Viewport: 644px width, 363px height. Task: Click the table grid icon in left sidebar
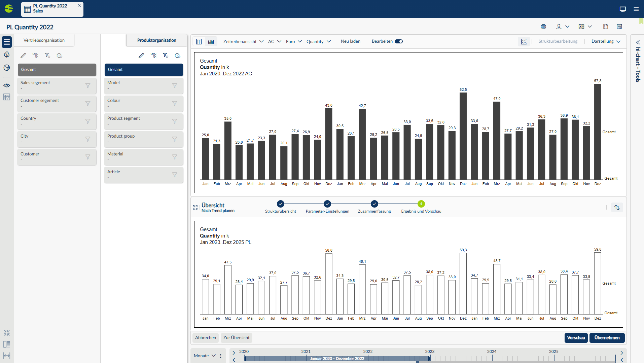pyautogui.click(x=7, y=97)
